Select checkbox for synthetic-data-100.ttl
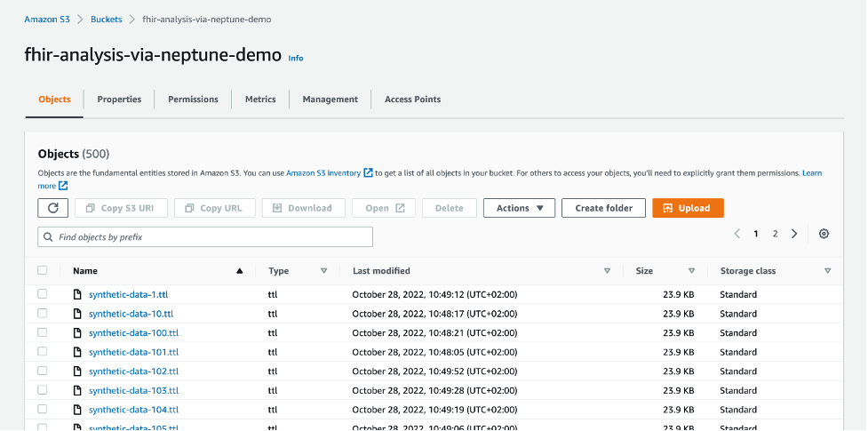The image size is (868, 431). (42, 332)
